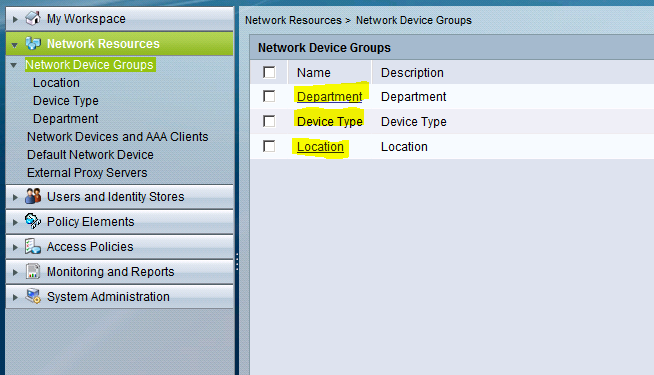Click the Users and Identity Stores people icon
This screenshot has height=375, width=654.
click(33, 196)
